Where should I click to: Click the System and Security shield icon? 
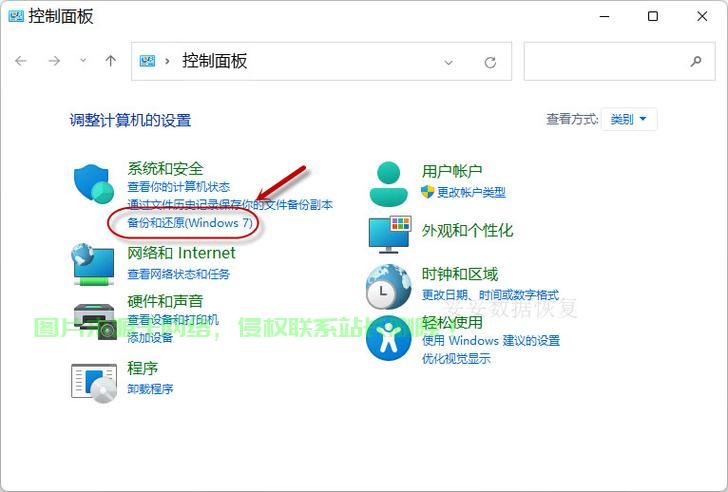pos(95,184)
